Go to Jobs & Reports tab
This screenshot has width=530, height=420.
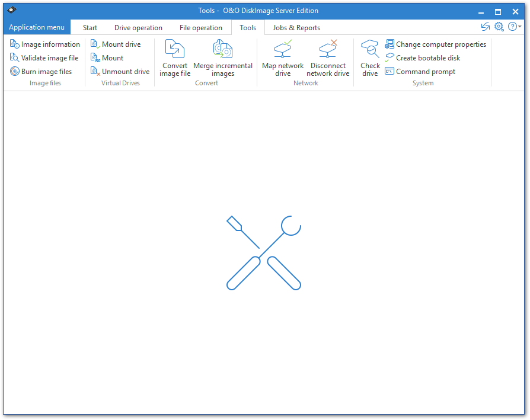coord(296,28)
